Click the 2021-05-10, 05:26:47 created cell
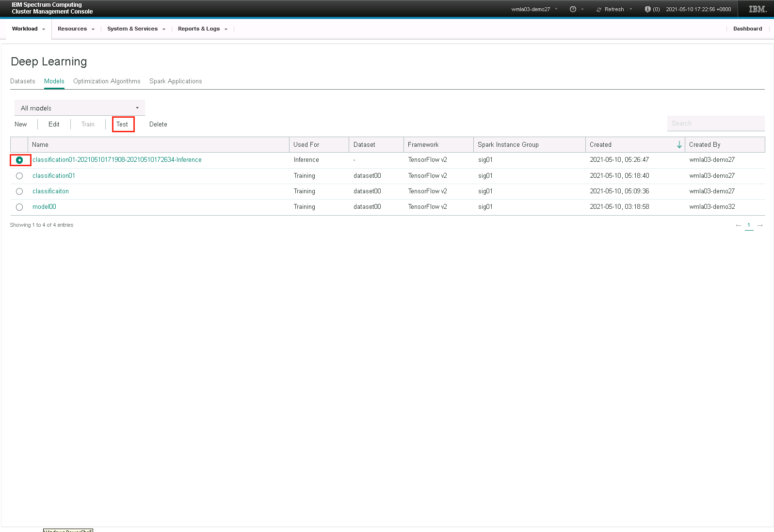 pyautogui.click(x=619, y=159)
